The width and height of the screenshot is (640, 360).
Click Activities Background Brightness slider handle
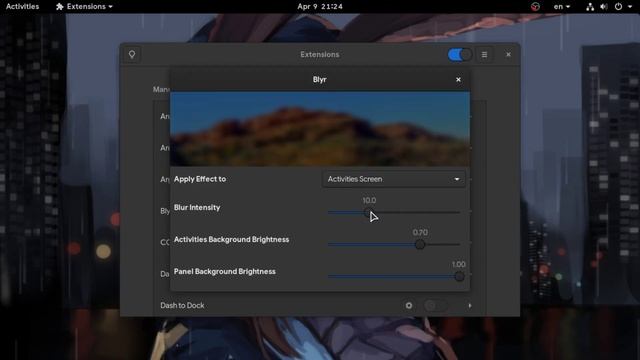[x=420, y=244]
